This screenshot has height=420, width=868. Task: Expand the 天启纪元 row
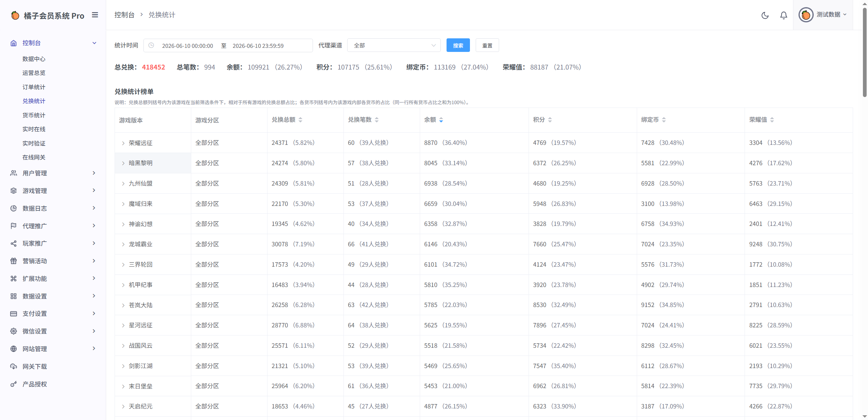(x=123, y=406)
